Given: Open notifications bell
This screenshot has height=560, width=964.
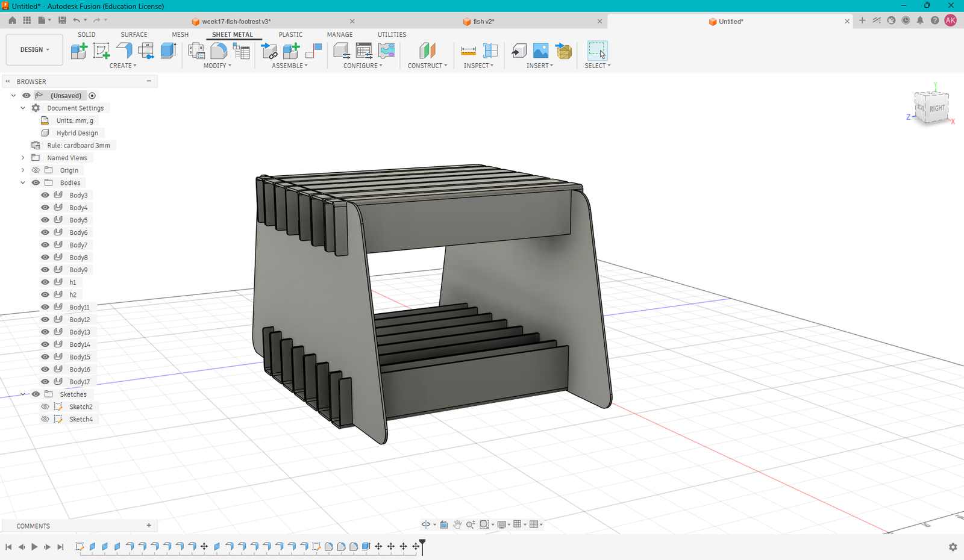Looking at the screenshot, I should [920, 20].
